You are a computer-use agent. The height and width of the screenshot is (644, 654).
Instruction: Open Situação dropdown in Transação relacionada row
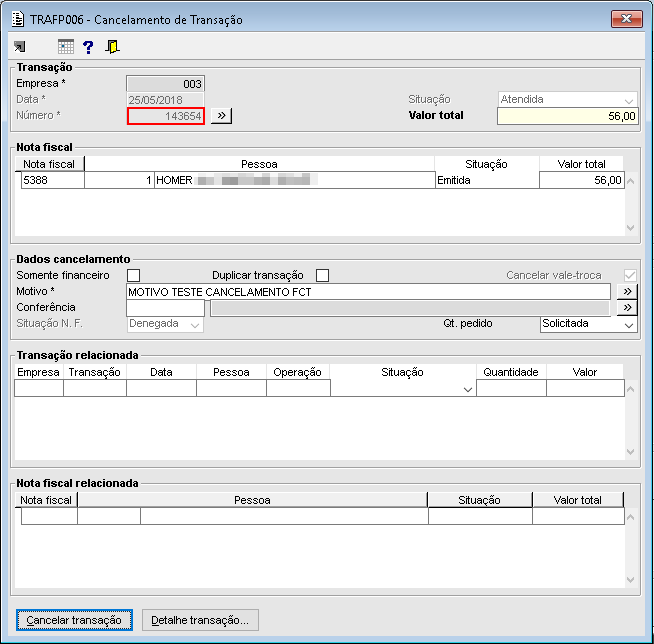pos(468,390)
